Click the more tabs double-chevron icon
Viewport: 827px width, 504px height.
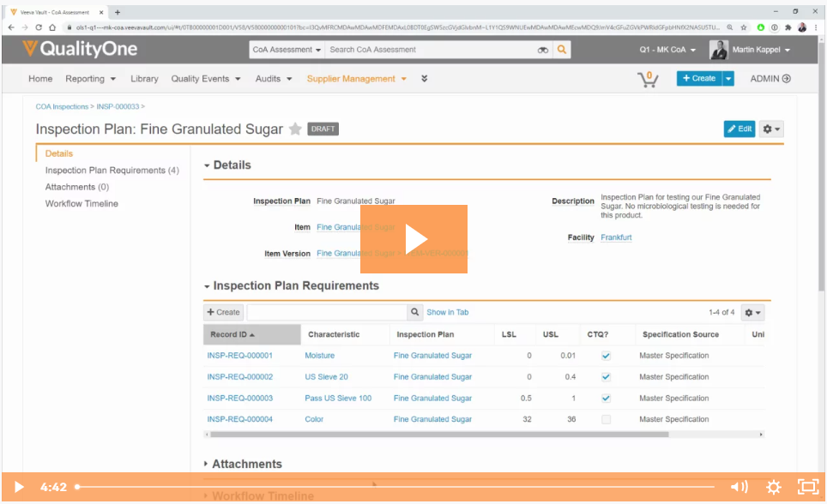[x=424, y=79]
